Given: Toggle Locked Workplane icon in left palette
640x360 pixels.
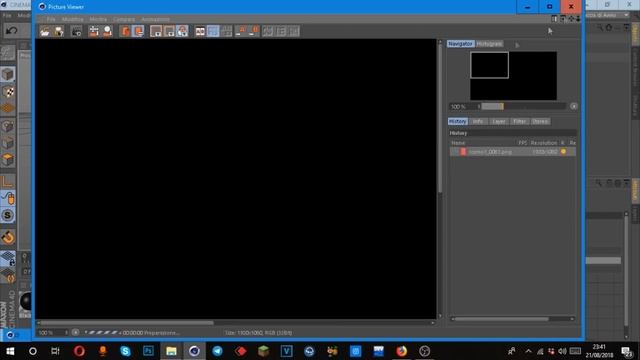Looking at the screenshot, I should pos(8,259).
